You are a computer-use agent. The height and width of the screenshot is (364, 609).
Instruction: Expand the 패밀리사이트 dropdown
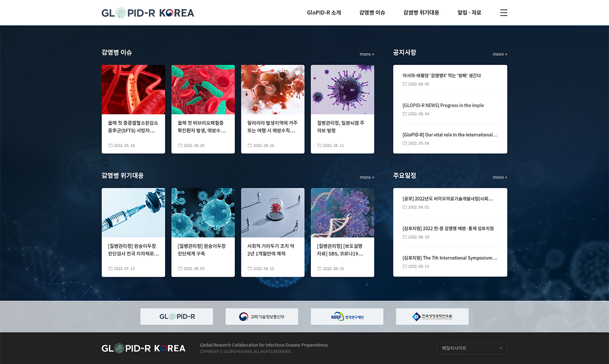(472, 348)
